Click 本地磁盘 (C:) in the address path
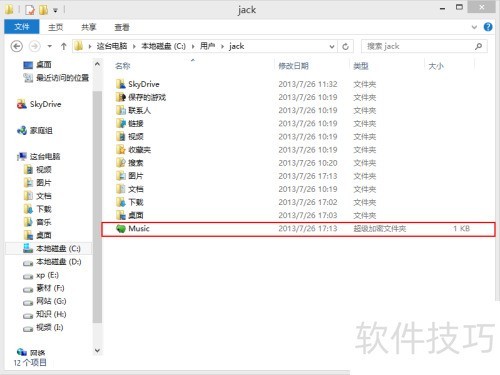This screenshot has height=375, width=500. point(163,46)
